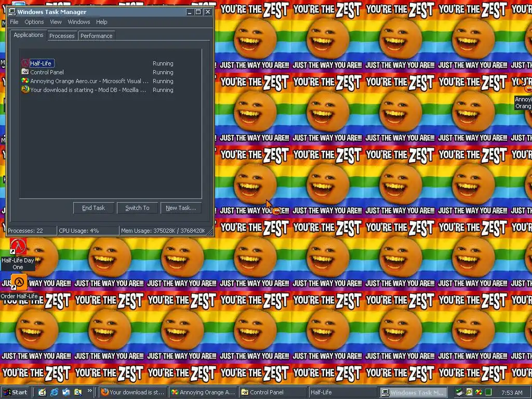Click the Outlook Express Quick Launch icon

66,392
